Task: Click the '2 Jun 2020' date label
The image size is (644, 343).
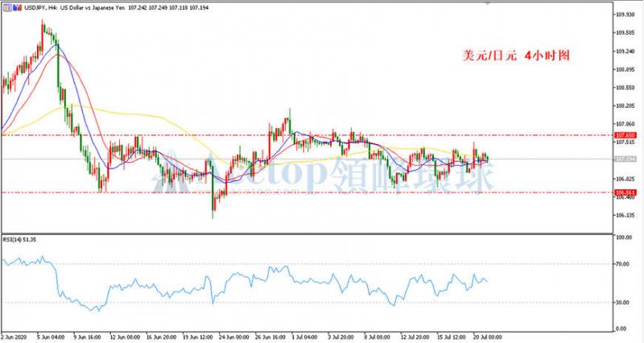Action: click(14, 337)
